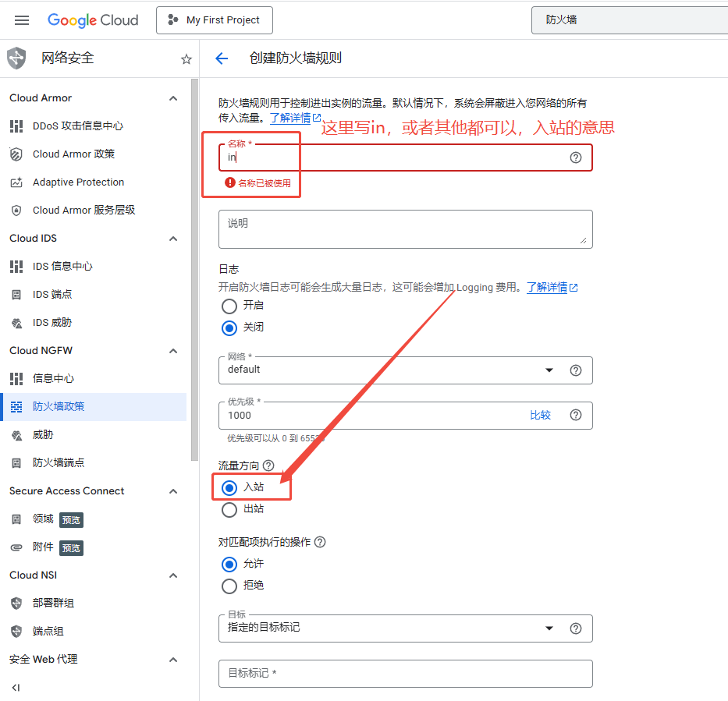Image resolution: width=728 pixels, height=701 pixels.
Task: Open Cloud Armor 政策 menu item
Action: 94,154
